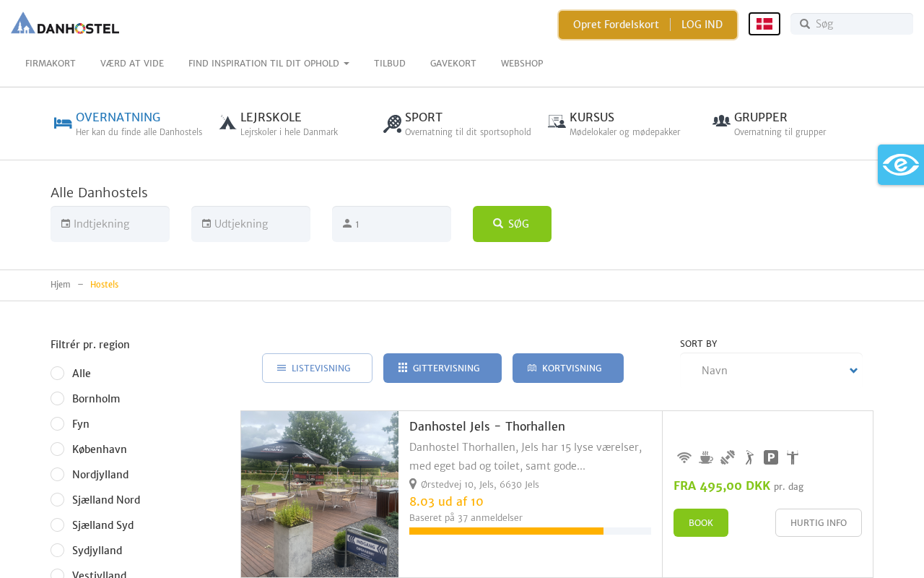Image resolution: width=924 pixels, height=578 pixels.
Task: Click the WiFi amenity icon
Action: tap(684, 457)
